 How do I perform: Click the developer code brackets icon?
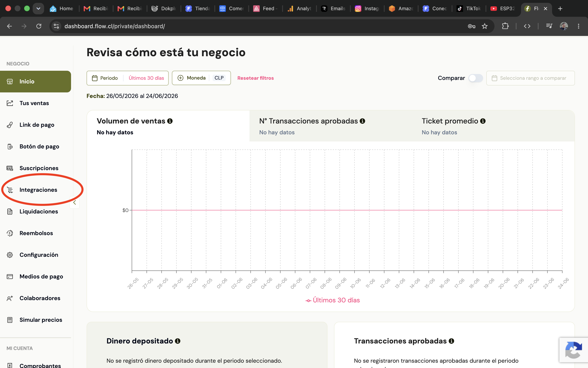tap(527, 26)
